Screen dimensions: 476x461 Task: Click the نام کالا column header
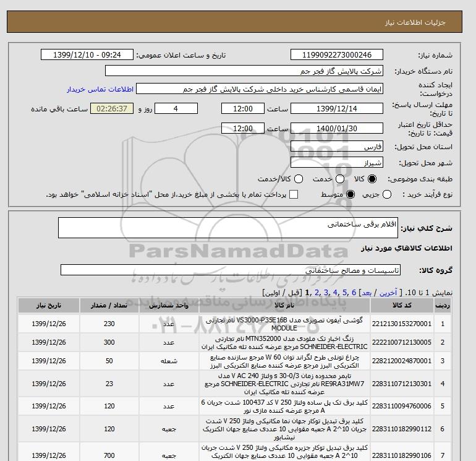pyautogui.click(x=284, y=306)
